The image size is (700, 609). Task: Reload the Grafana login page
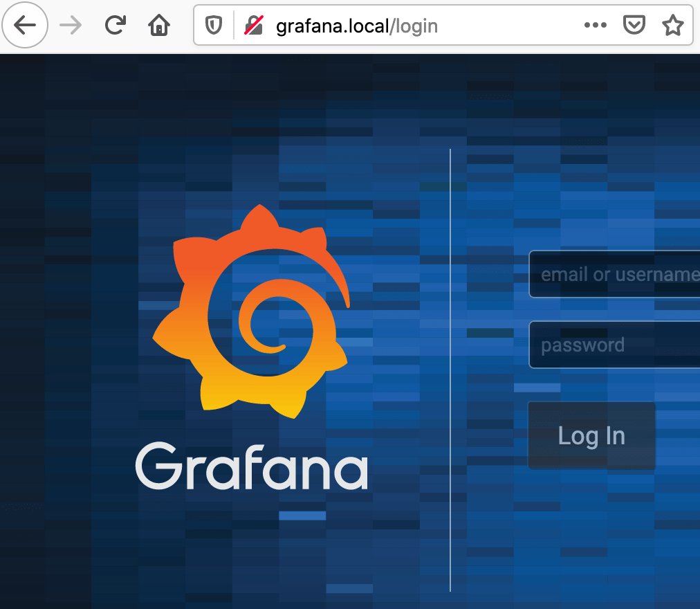point(116,25)
